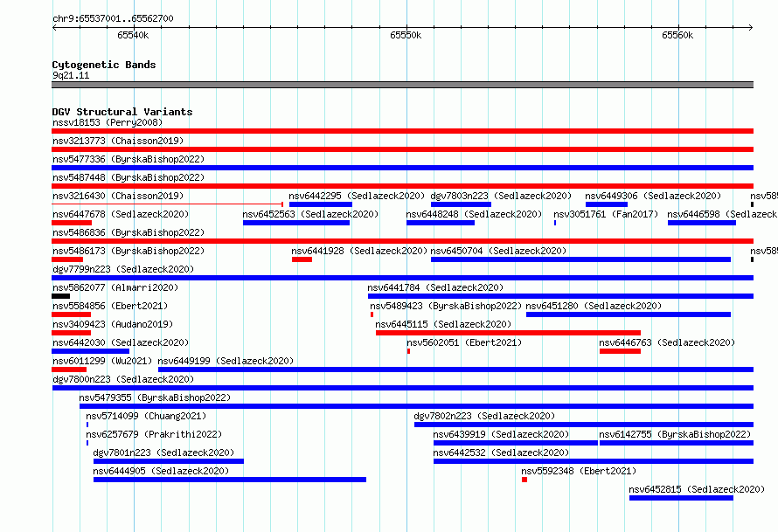The image size is (778, 532).
Task: Click nsv6448248 (Sedlazeck2020) label
Action: 474,214
